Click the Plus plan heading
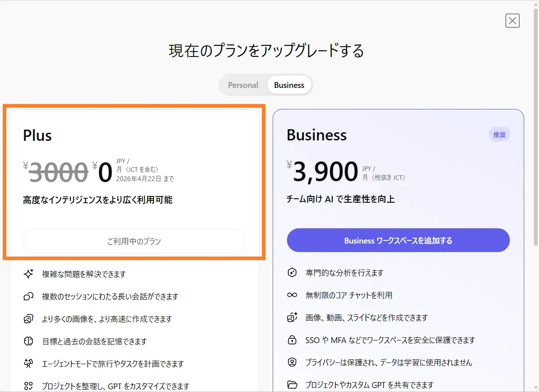The width and height of the screenshot is (539, 392). pos(38,135)
